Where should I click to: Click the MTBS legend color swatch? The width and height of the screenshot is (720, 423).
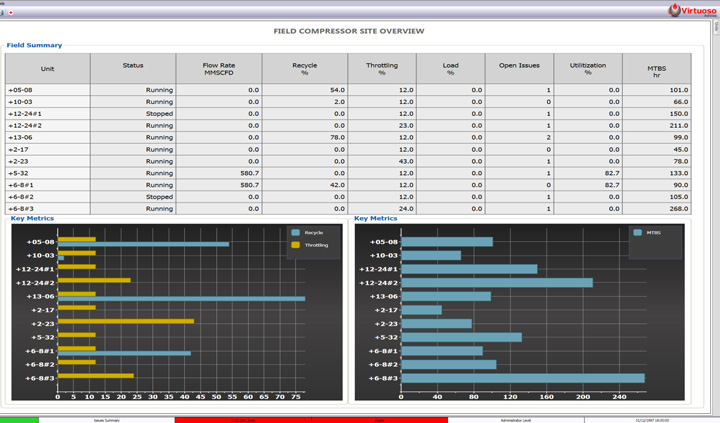coord(637,233)
